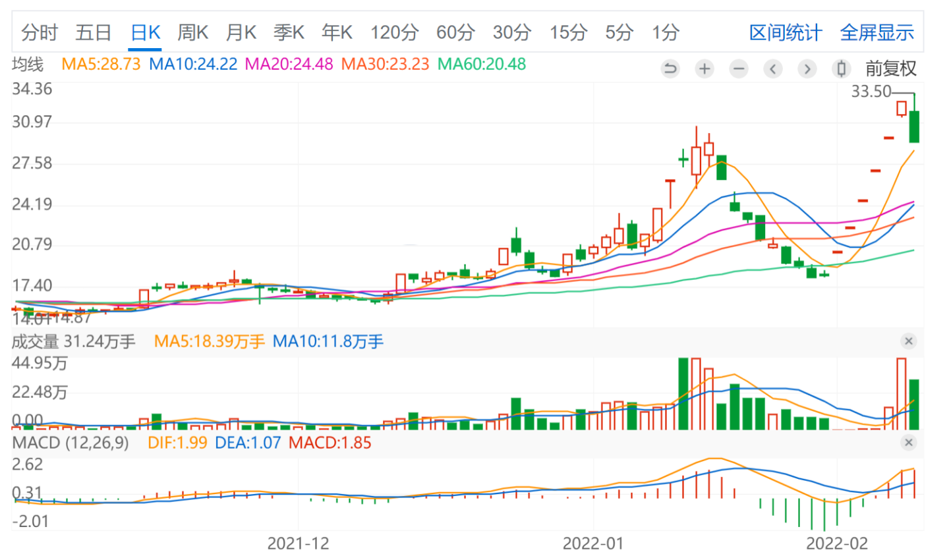The image size is (949, 560).
Task: Click the 2022-01 date axis label
Action: tap(593, 544)
